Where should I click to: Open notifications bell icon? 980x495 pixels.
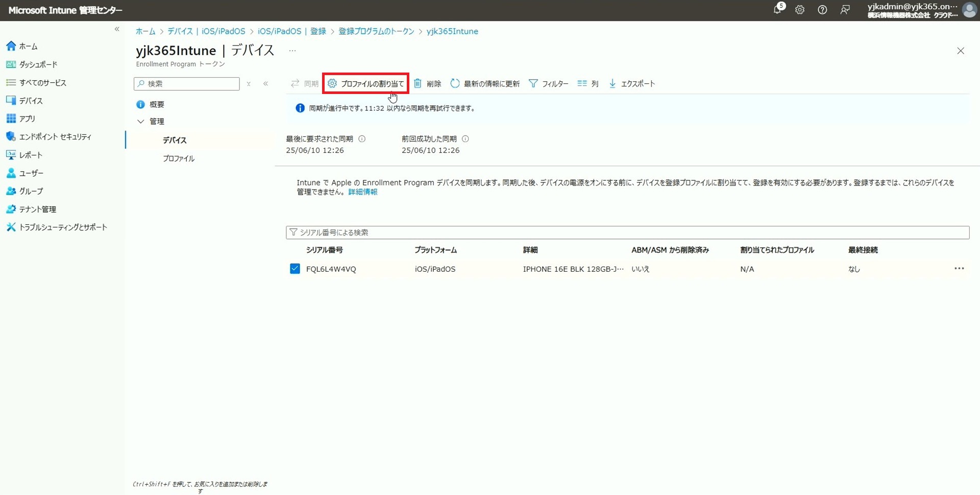[777, 9]
